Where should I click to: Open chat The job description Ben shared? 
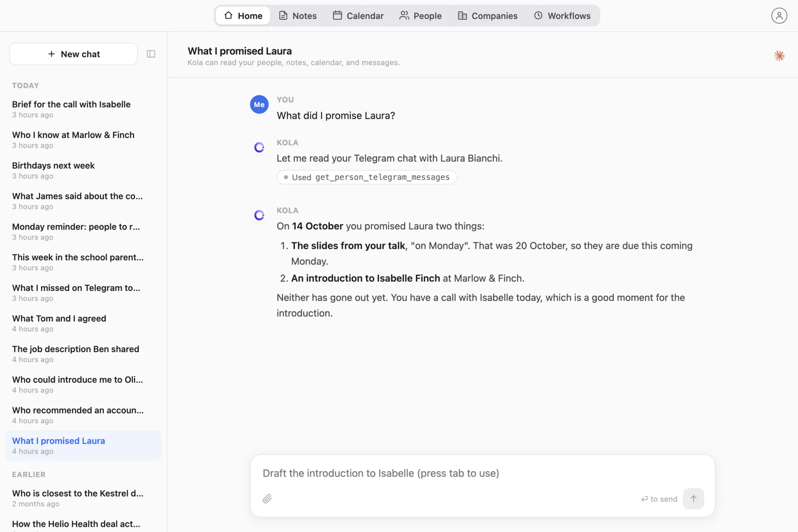click(x=83, y=354)
